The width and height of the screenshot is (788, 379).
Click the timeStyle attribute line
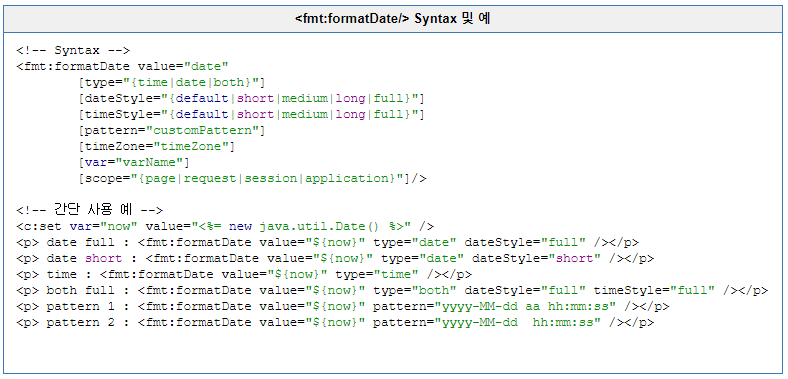[252, 115]
